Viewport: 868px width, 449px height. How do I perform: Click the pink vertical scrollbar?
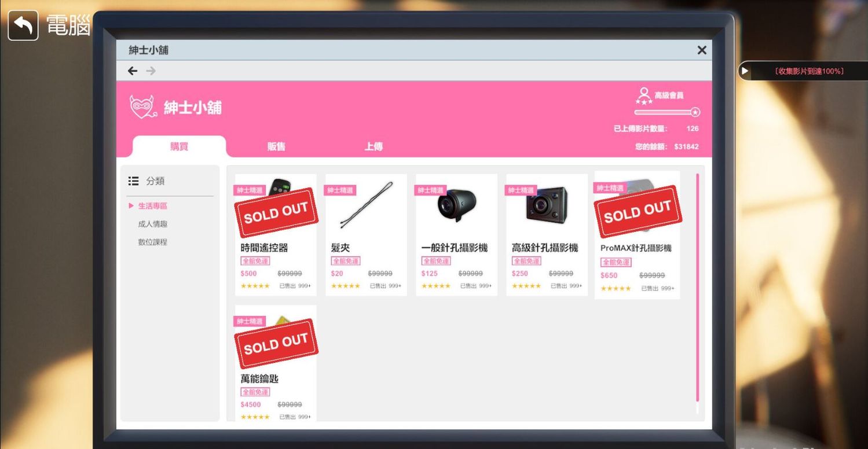[697, 288]
